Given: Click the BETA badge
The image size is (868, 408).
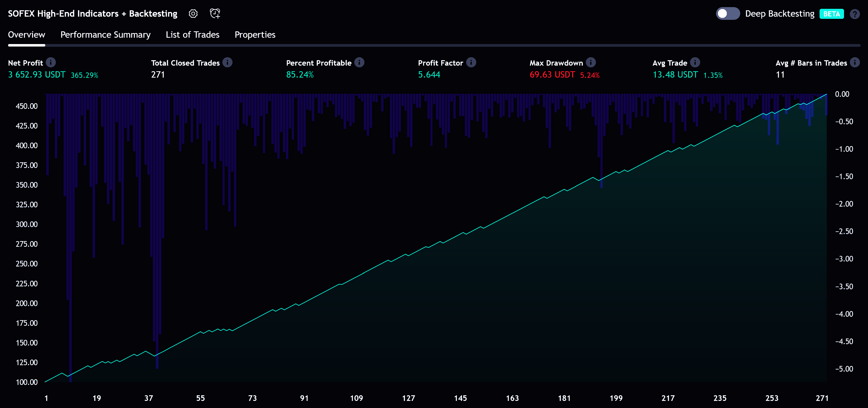Looking at the screenshot, I should tap(832, 14).
